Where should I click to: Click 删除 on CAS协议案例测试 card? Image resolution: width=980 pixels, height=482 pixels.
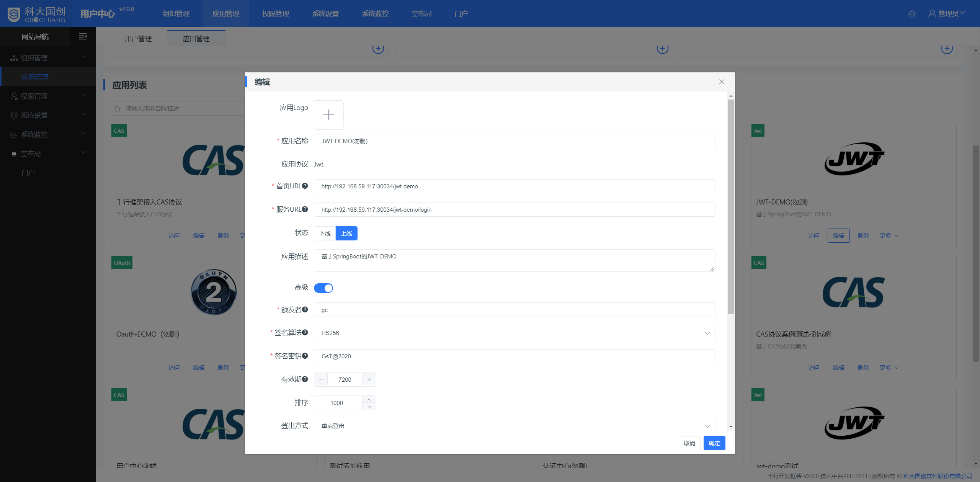(864, 368)
